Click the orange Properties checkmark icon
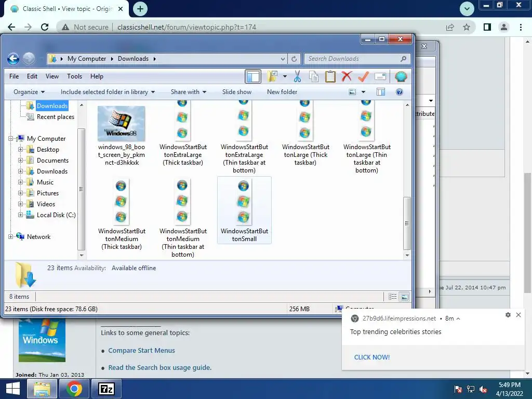532x399 pixels. (x=363, y=76)
